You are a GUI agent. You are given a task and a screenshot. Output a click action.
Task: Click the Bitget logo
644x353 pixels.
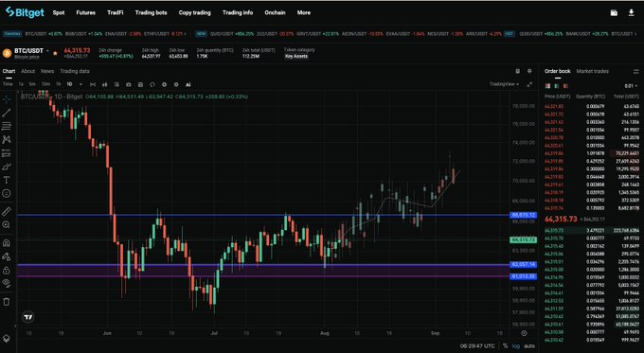25,12
